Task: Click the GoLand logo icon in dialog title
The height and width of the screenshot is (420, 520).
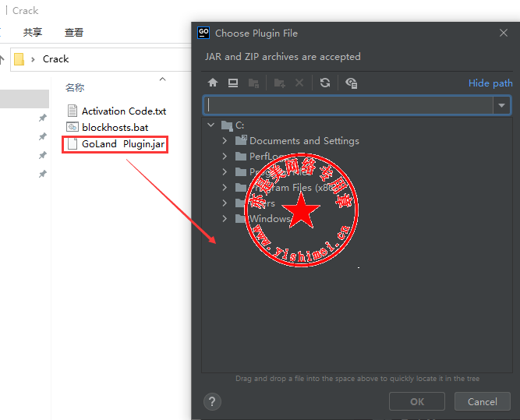Action: [203, 33]
